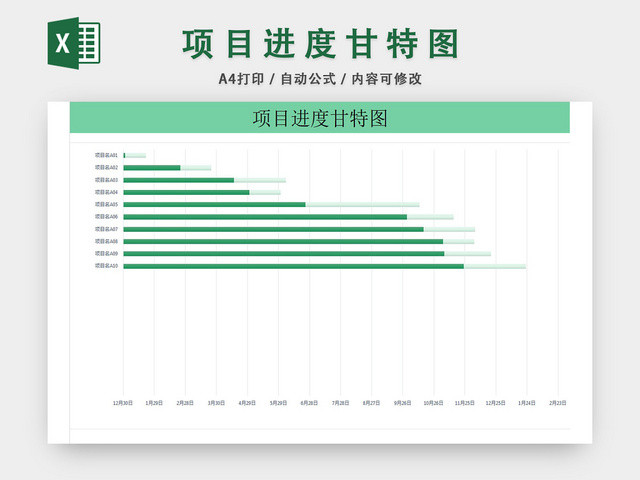640x480 pixels.
Task: Click the dark green bar for 项目名A05
Action: 214,204
